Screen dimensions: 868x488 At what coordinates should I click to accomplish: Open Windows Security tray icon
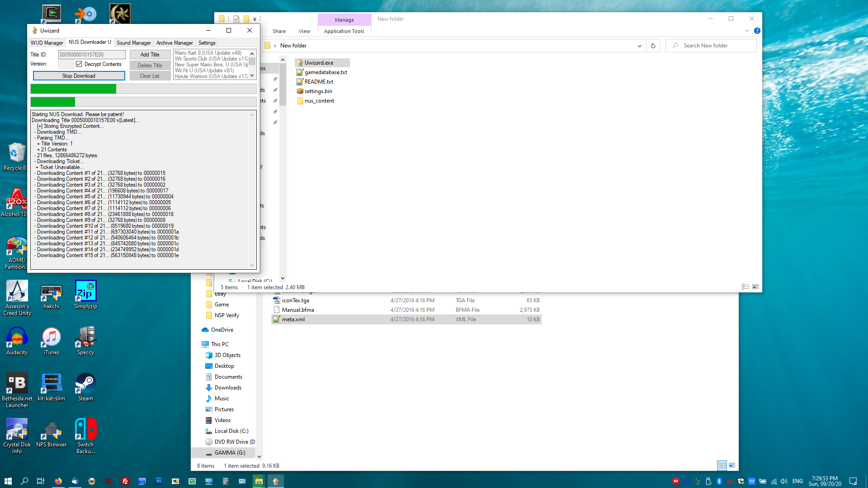point(741,481)
